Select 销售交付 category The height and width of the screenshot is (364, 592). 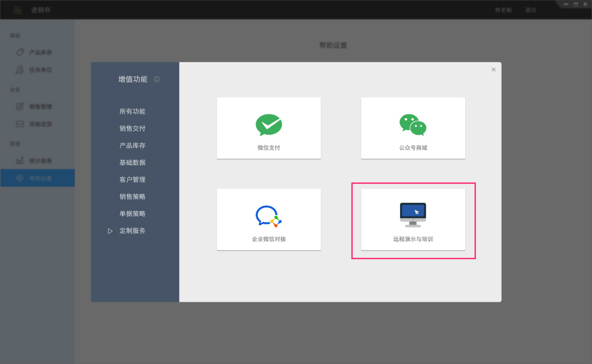point(132,128)
